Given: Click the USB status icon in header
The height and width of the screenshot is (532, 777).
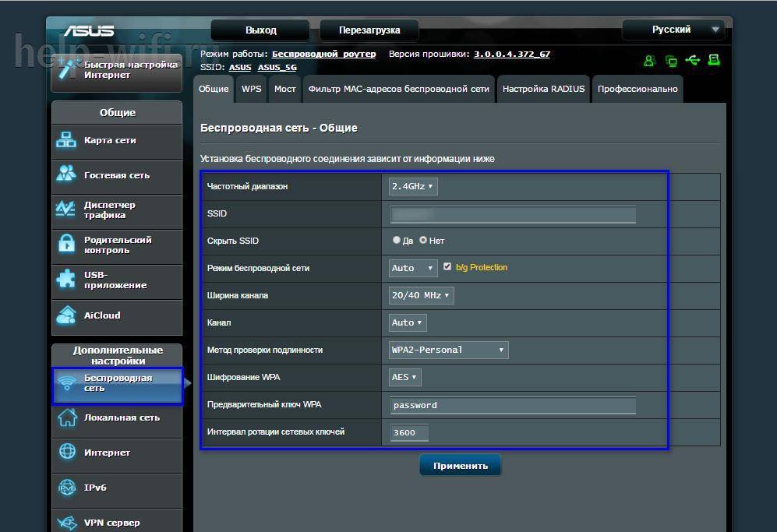Looking at the screenshot, I should coord(692,61).
